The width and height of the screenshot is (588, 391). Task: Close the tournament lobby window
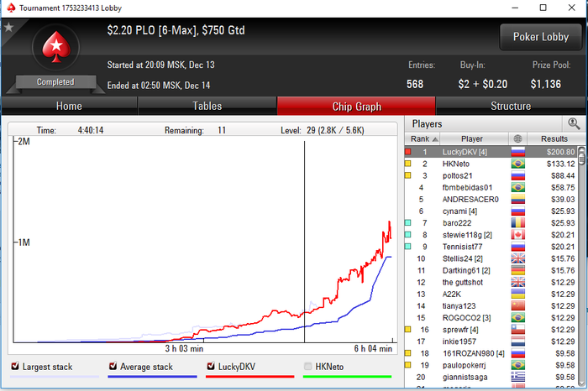pyautogui.click(x=571, y=8)
